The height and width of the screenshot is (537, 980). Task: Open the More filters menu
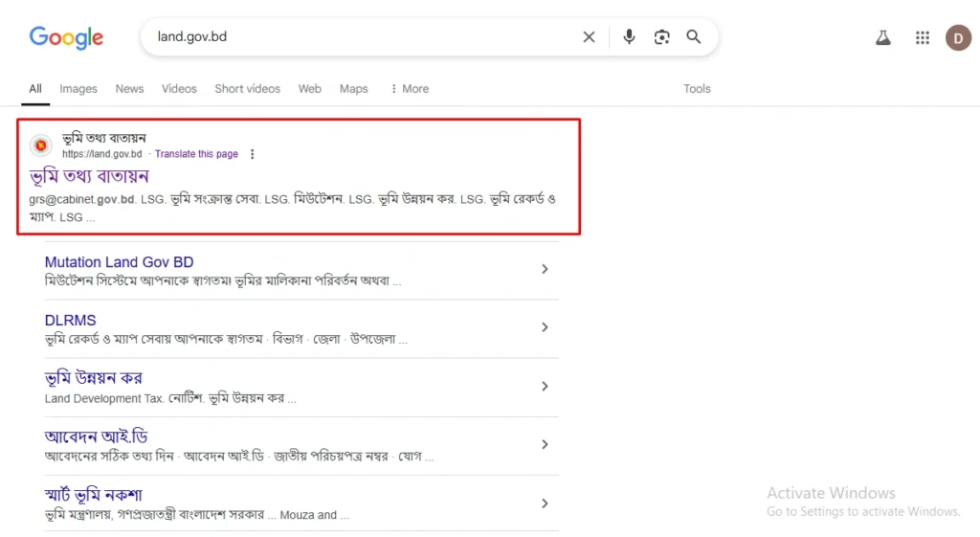[410, 89]
